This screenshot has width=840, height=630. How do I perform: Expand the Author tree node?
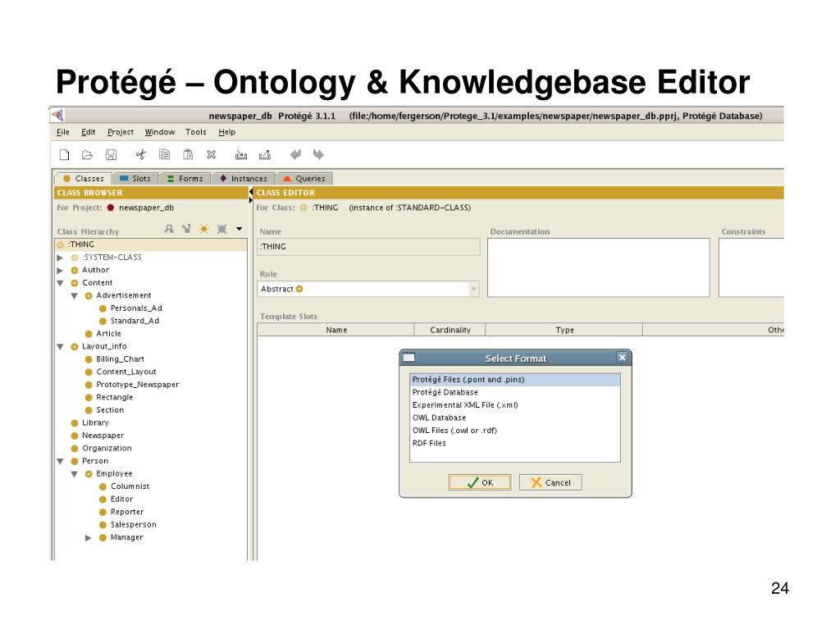pyautogui.click(x=60, y=271)
